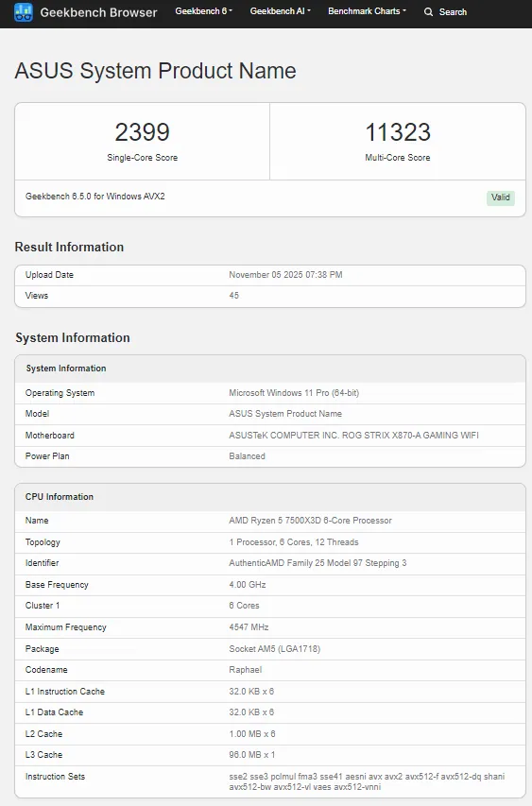This screenshot has width=532, height=806.
Task: Select the multi-core score 11323
Action: pyautogui.click(x=397, y=132)
